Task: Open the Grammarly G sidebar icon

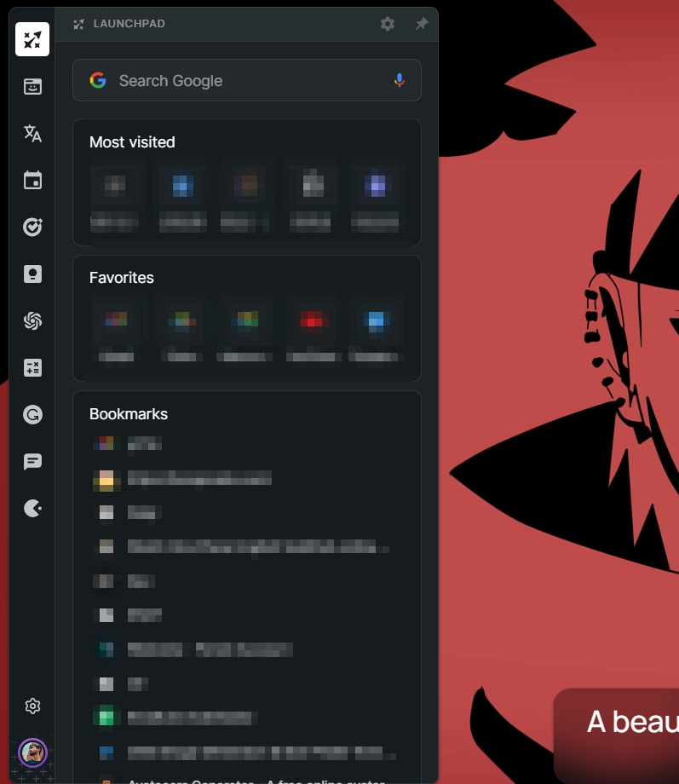Action: [32, 414]
